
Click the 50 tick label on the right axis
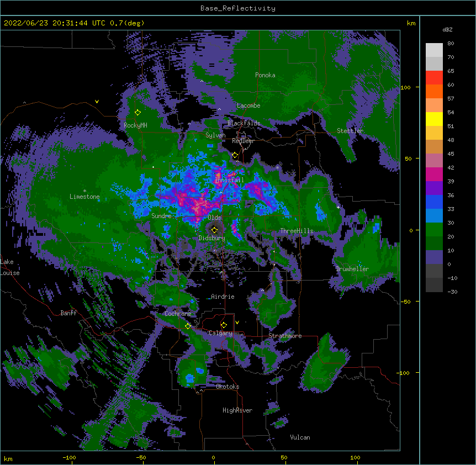[408, 158]
